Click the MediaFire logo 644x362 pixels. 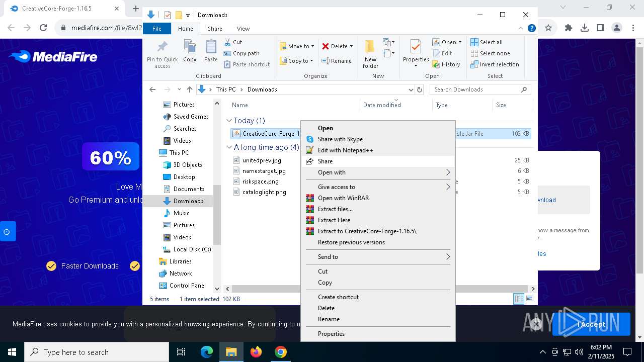tap(53, 57)
